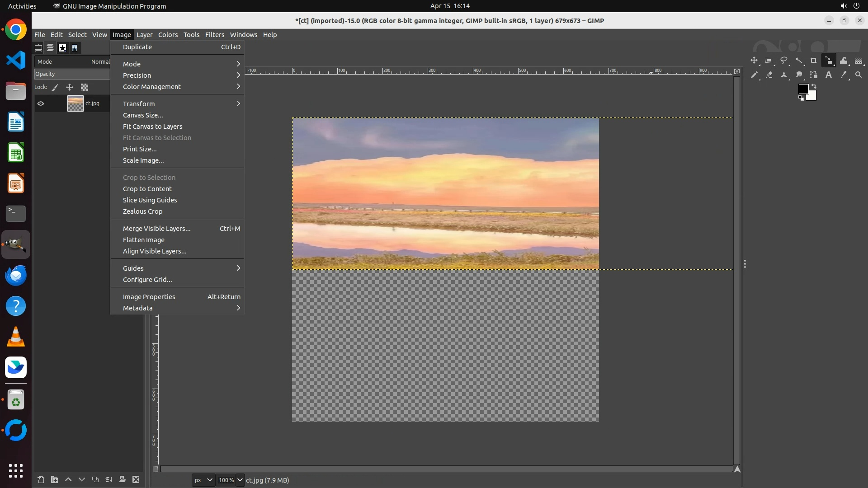Create a new layer button
868x488 pixels.
click(41, 479)
